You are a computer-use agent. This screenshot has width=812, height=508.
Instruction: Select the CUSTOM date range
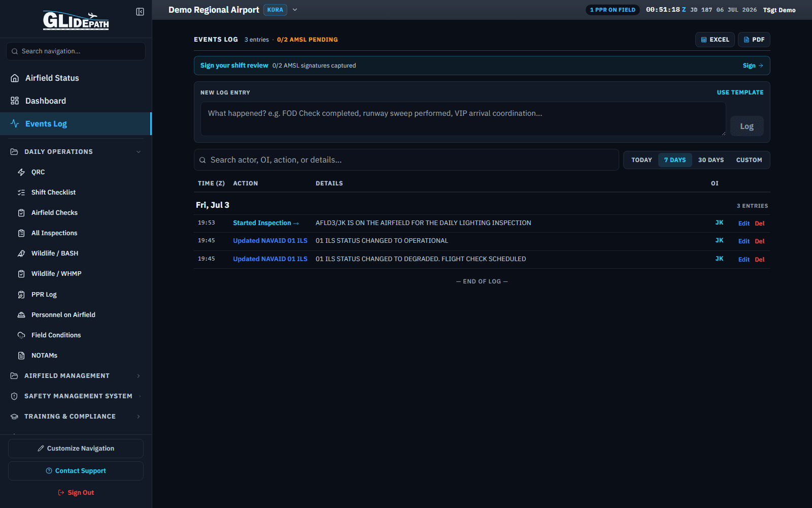pyautogui.click(x=749, y=160)
